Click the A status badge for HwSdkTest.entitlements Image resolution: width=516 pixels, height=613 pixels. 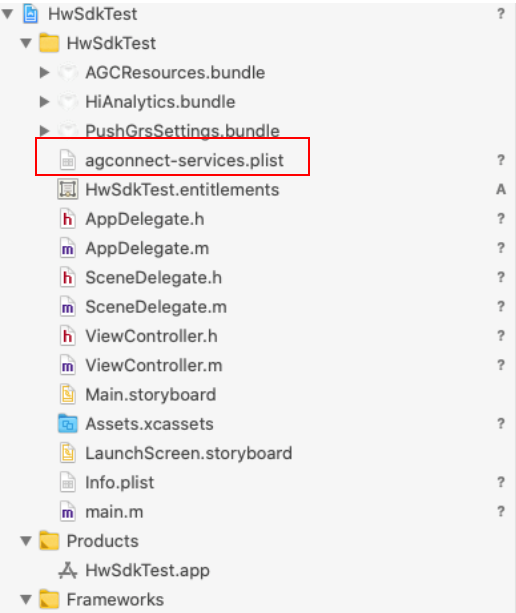click(x=501, y=190)
